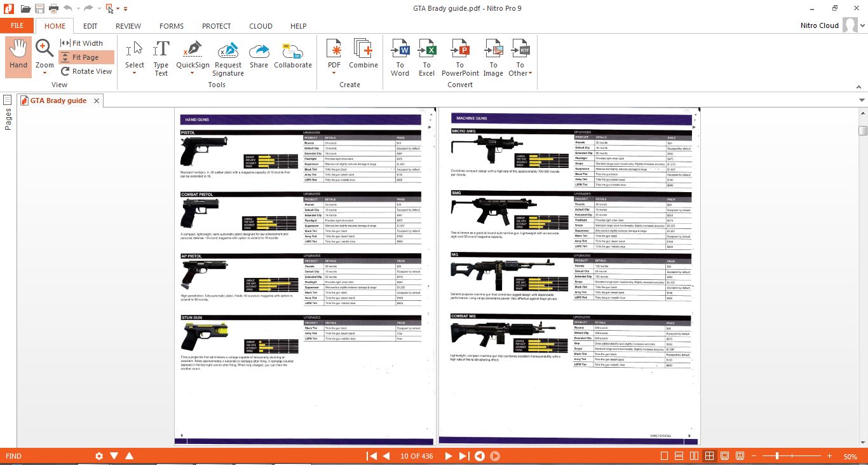Switch to facing pages layout
Viewport: 868px width, 465px height.
(694, 456)
